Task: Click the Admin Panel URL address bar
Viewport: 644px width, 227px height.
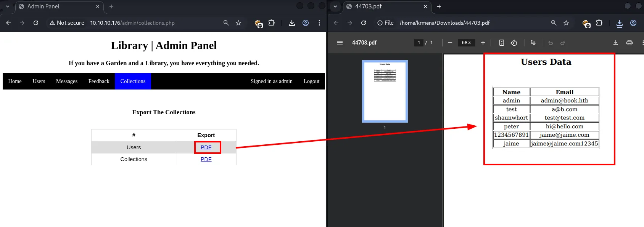Action: [132, 23]
